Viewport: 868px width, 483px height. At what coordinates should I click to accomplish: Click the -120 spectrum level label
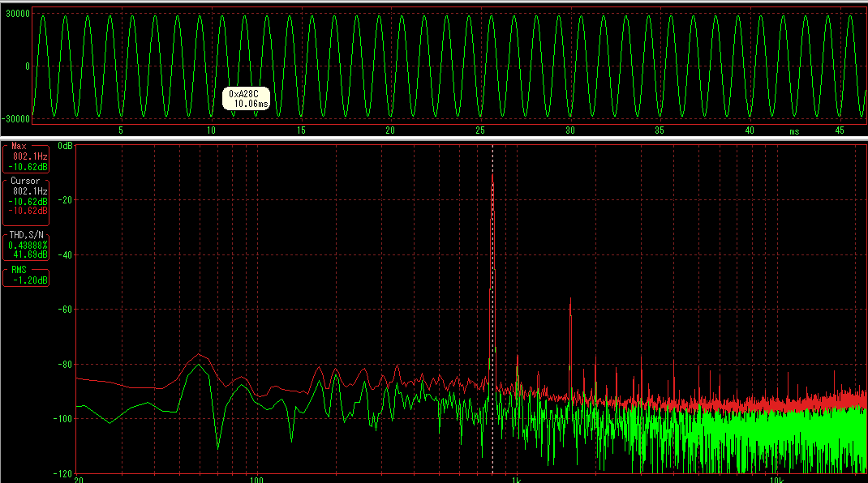pyautogui.click(x=62, y=473)
